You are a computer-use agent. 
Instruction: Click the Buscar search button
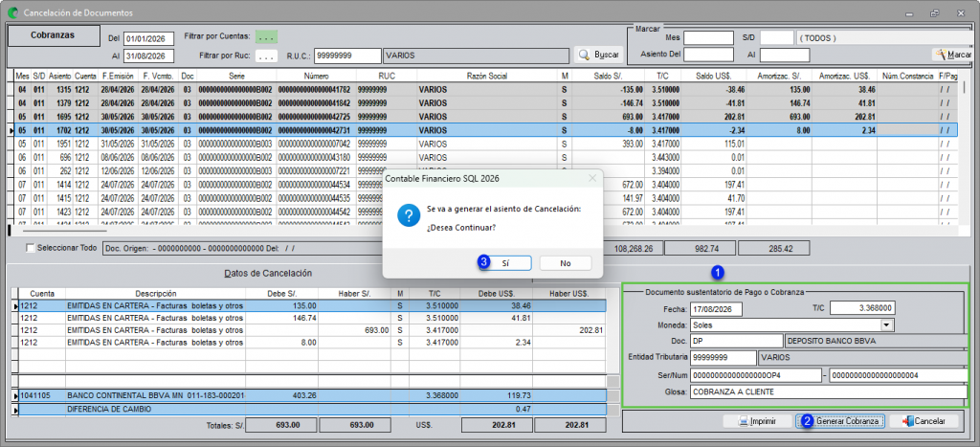(598, 55)
